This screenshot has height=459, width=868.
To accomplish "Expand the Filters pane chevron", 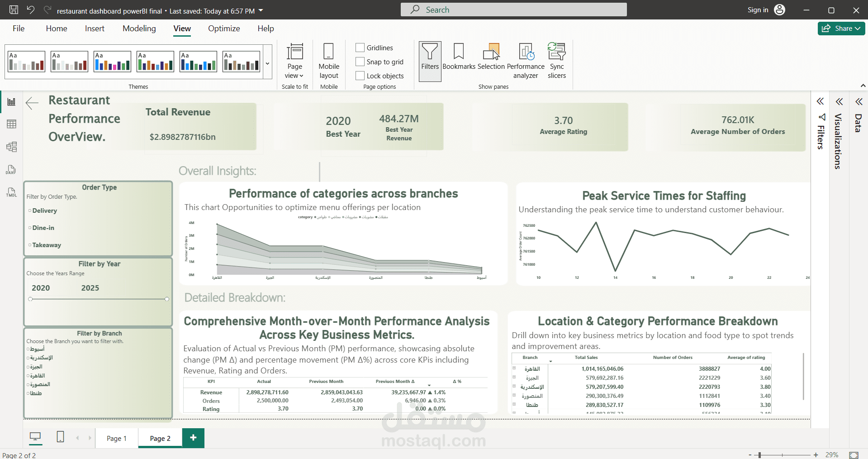I will pyautogui.click(x=820, y=101).
